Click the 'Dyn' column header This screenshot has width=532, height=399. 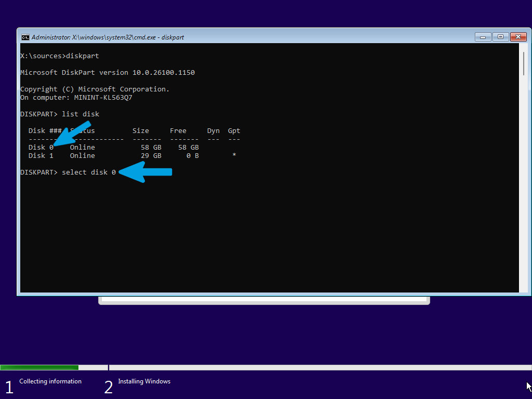point(214,131)
